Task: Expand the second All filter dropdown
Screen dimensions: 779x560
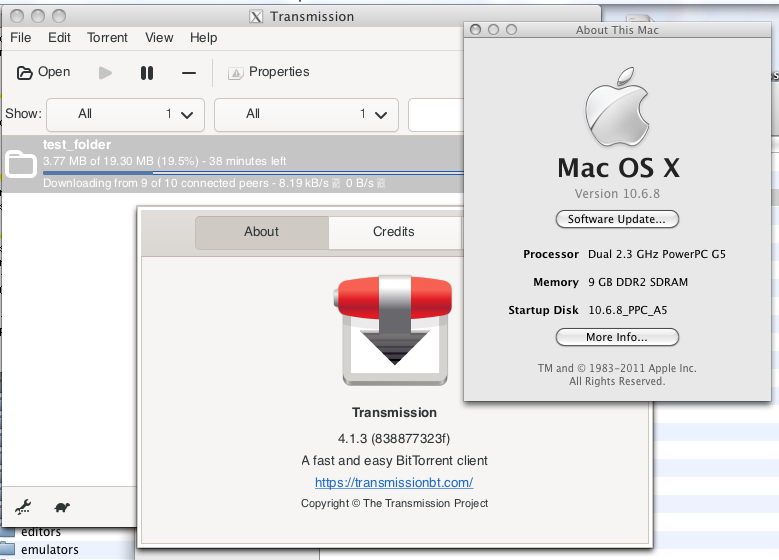Action: point(306,115)
